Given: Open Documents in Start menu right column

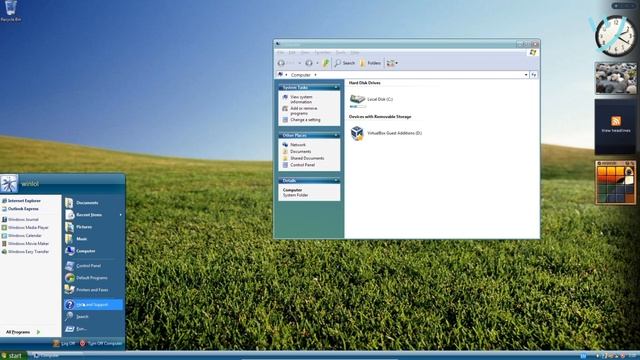Looking at the screenshot, I should (x=93, y=203).
